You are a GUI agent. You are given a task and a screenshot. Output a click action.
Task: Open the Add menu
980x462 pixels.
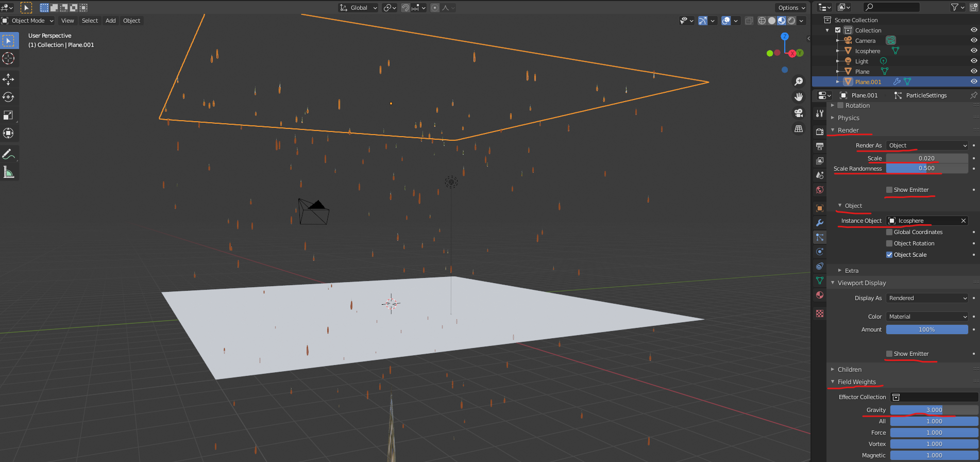click(110, 21)
